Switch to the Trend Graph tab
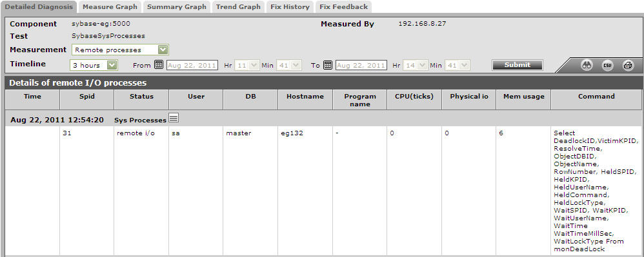 click(x=238, y=7)
